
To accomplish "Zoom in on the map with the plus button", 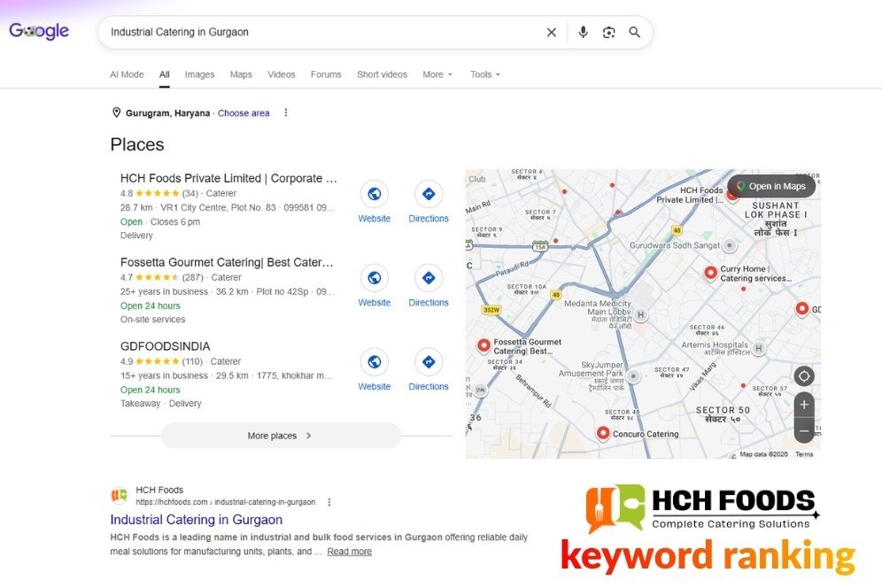I will [804, 405].
